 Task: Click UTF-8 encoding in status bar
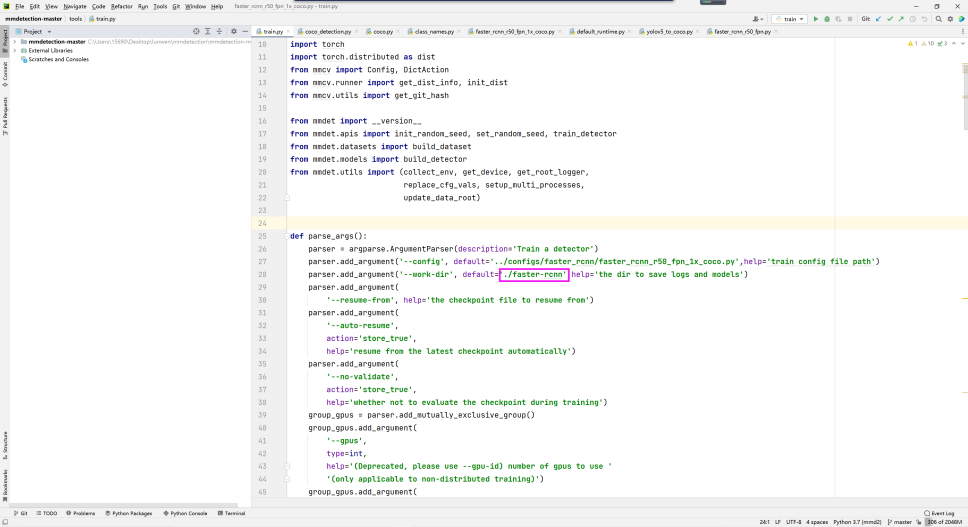tap(793, 522)
